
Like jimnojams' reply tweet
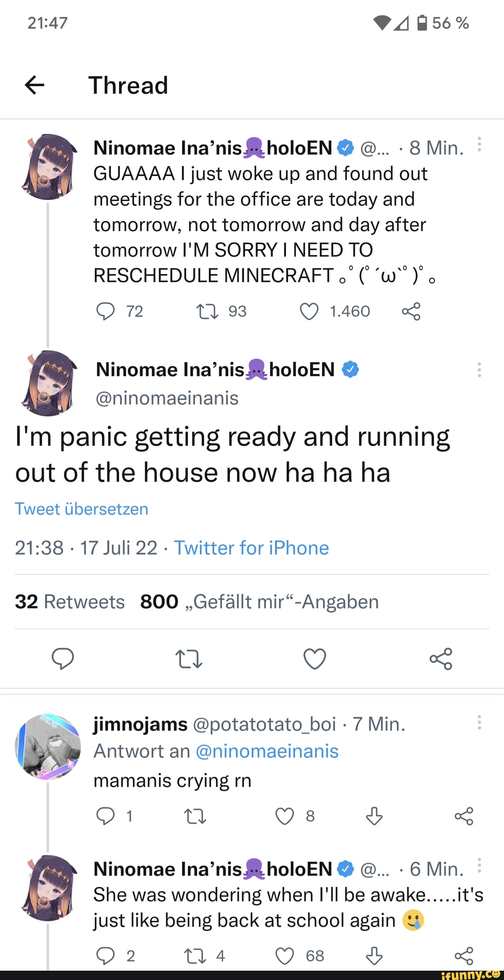(x=285, y=816)
